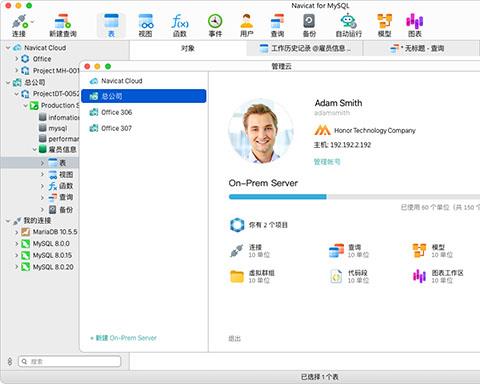Viewport: 480px width, 384px height.
Task: Expand the 备份 backup tree node
Action: [x=42, y=210]
